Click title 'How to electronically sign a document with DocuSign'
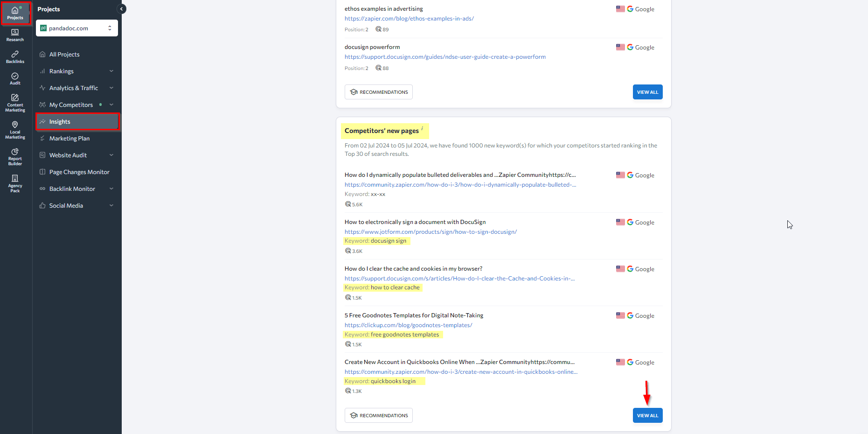This screenshot has height=434, width=868. point(415,222)
